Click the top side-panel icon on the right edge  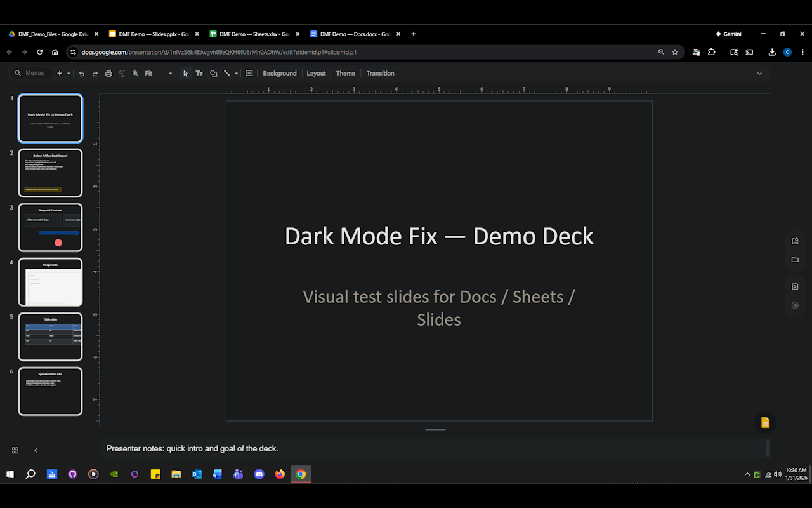tap(795, 241)
